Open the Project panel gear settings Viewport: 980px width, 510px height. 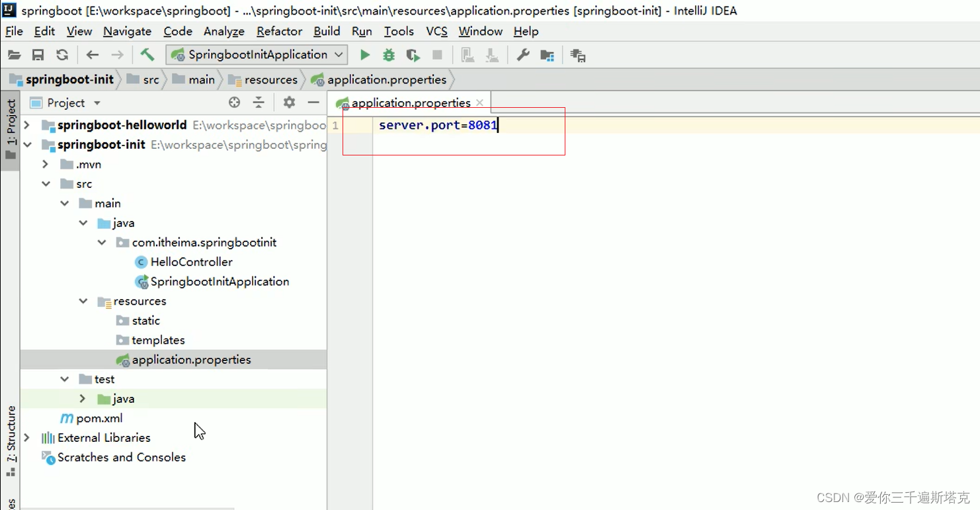point(289,103)
